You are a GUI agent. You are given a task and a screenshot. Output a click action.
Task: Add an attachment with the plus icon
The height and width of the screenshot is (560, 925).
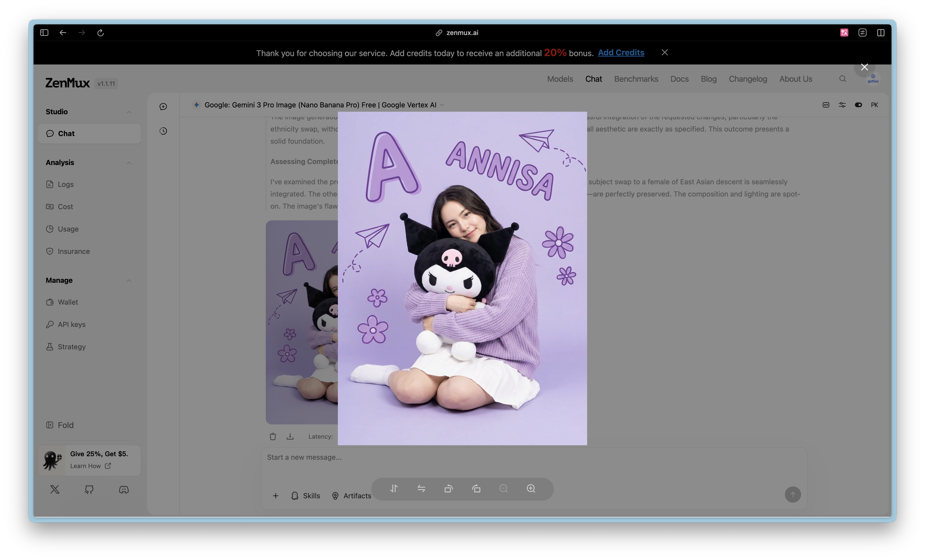[276, 496]
